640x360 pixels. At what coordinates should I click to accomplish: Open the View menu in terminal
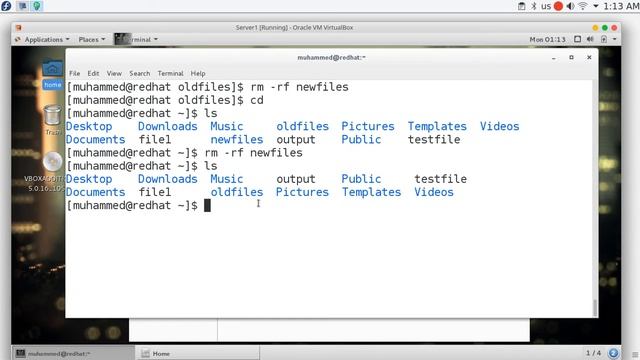pyautogui.click(x=114, y=73)
